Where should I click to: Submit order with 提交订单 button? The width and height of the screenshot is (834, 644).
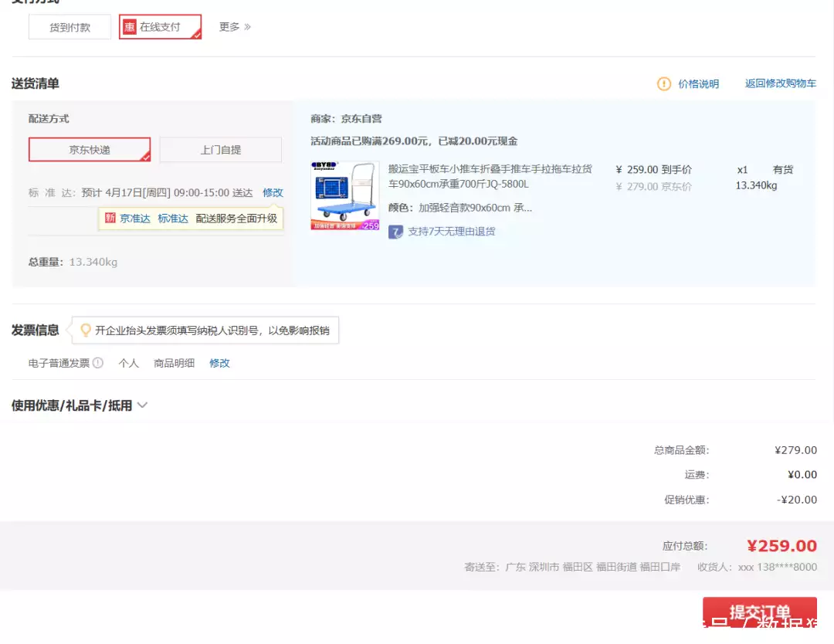760,612
